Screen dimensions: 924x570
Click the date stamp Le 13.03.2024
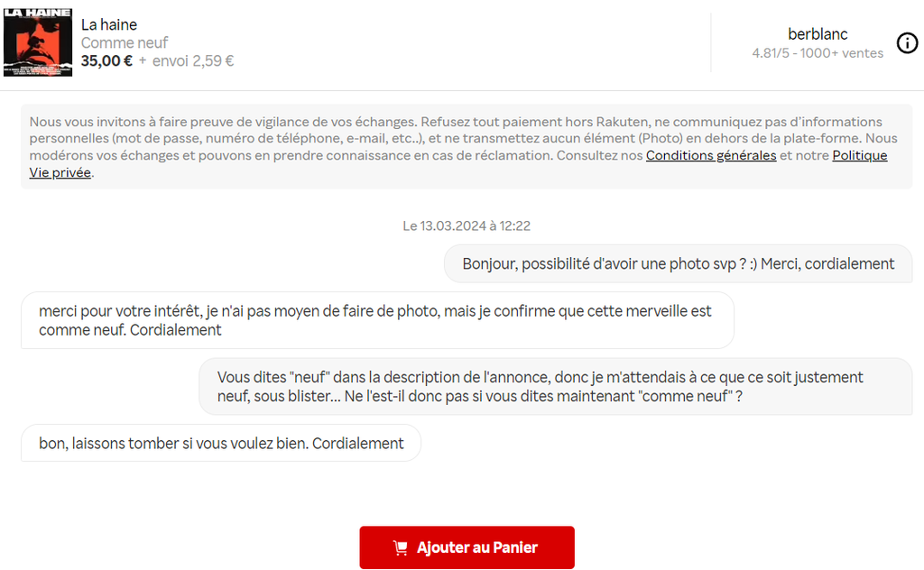pyautogui.click(x=467, y=226)
